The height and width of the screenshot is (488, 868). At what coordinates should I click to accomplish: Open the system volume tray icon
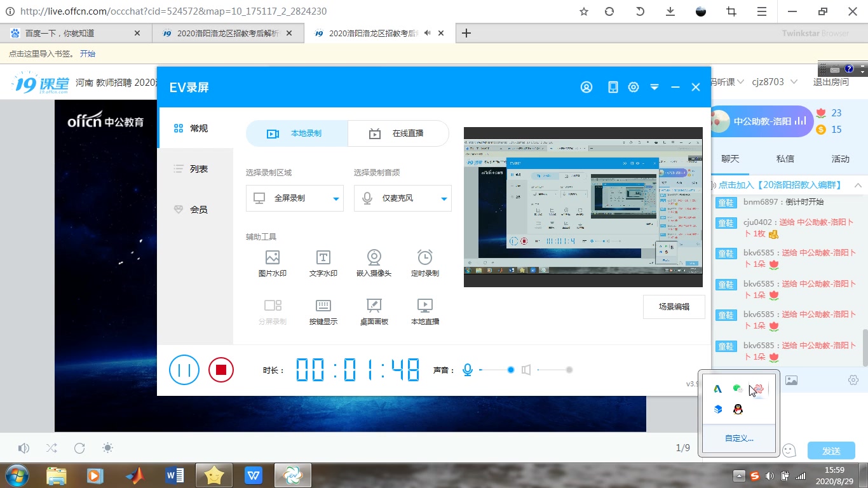(x=770, y=476)
